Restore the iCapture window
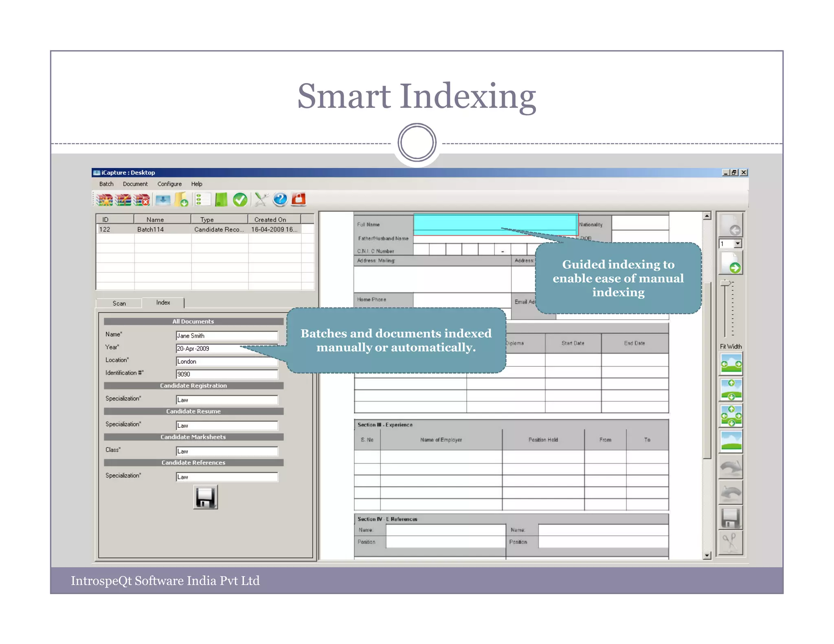834x644 pixels. click(x=734, y=173)
